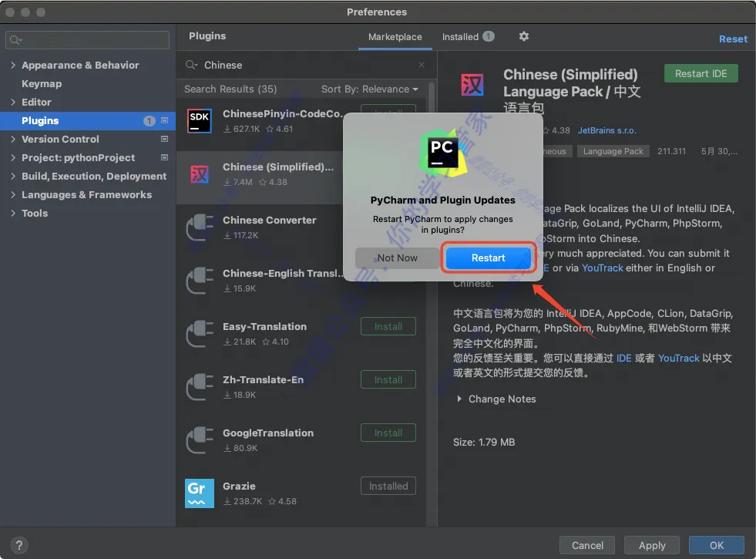Select Plugins in the settings tree
Image resolution: width=756 pixels, height=559 pixels.
pos(88,120)
